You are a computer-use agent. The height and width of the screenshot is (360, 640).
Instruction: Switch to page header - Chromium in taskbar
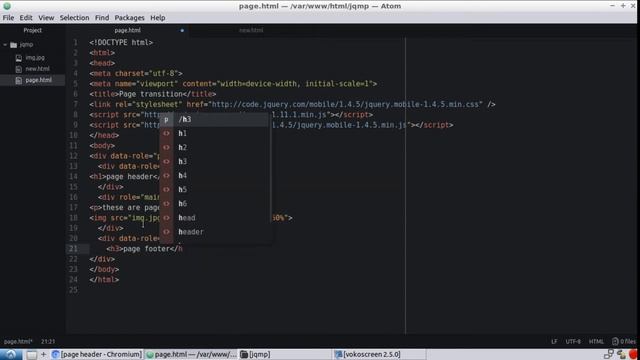(x=97, y=354)
